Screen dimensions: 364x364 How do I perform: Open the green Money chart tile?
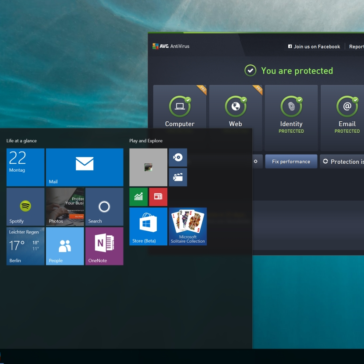138,197
